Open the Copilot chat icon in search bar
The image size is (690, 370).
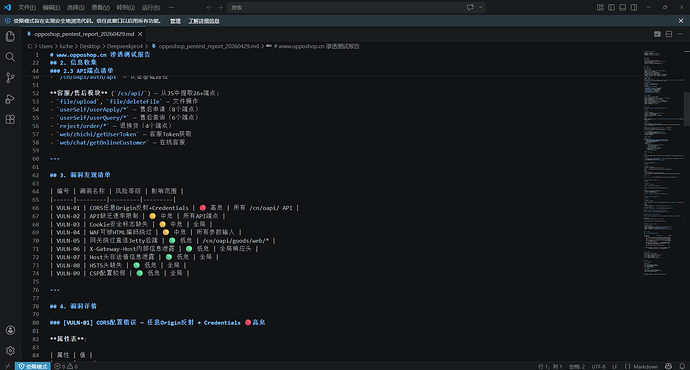[470, 7]
